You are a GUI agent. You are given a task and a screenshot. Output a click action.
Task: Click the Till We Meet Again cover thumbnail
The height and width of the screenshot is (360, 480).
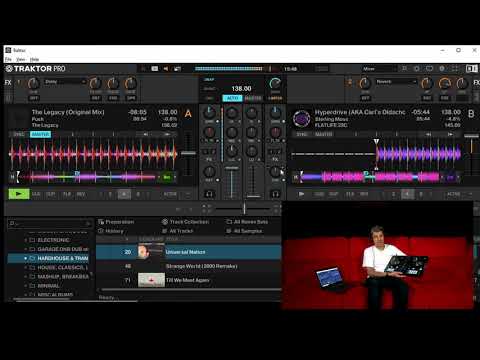[x=151, y=280]
